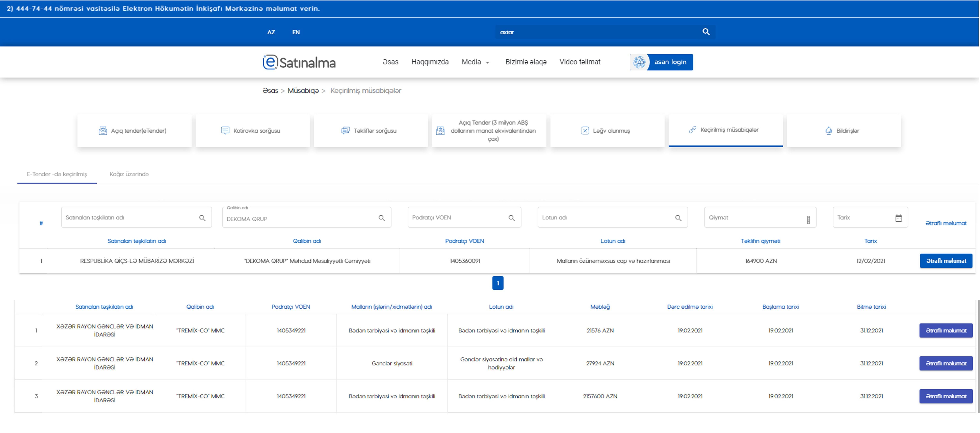The width and height of the screenshot is (980, 433).
Task: Click the Müsabiqə breadcrumb link
Action: (303, 91)
